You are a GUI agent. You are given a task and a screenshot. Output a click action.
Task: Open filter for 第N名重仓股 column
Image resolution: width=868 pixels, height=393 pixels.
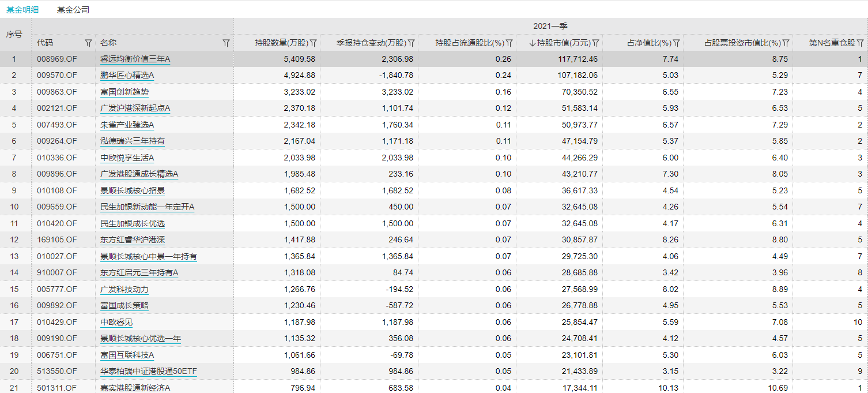860,43
